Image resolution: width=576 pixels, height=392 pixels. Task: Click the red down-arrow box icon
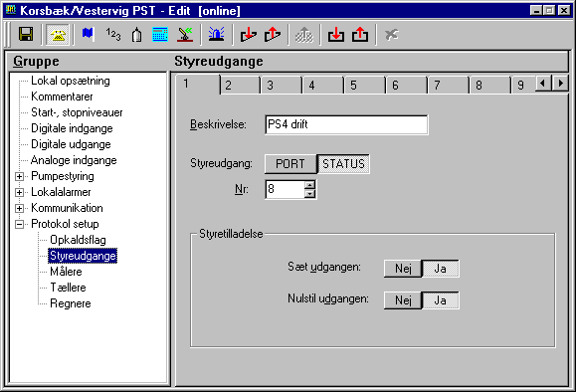(x=249, y=35)
